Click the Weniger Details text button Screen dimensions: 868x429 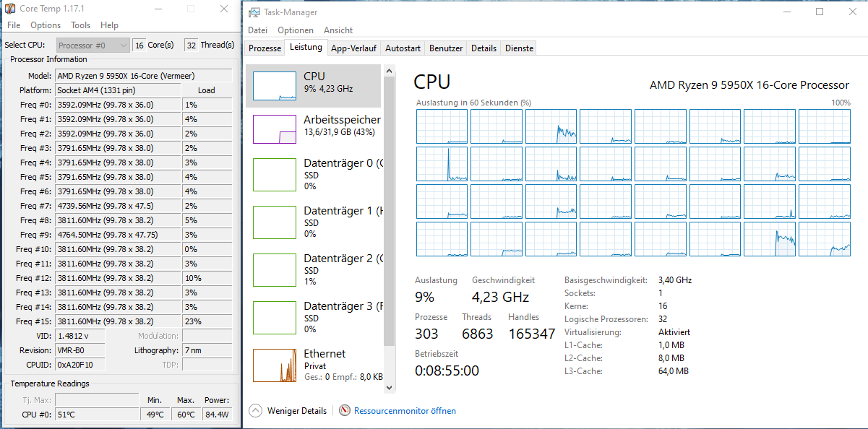coord(297,411)
